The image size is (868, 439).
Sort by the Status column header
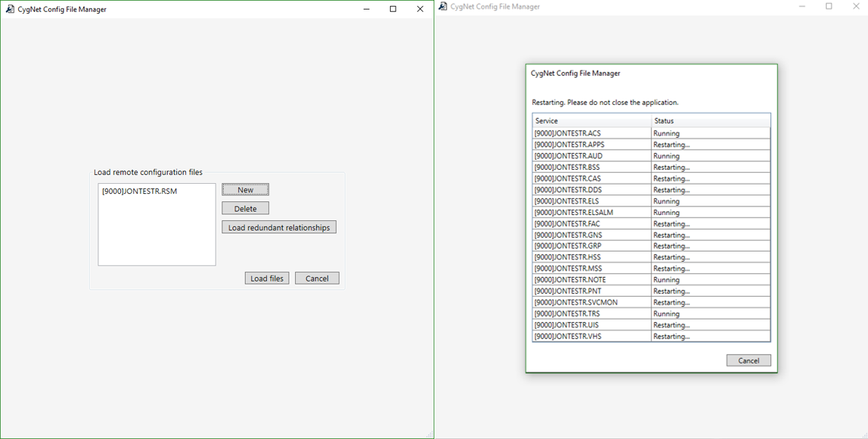point(710,121)
